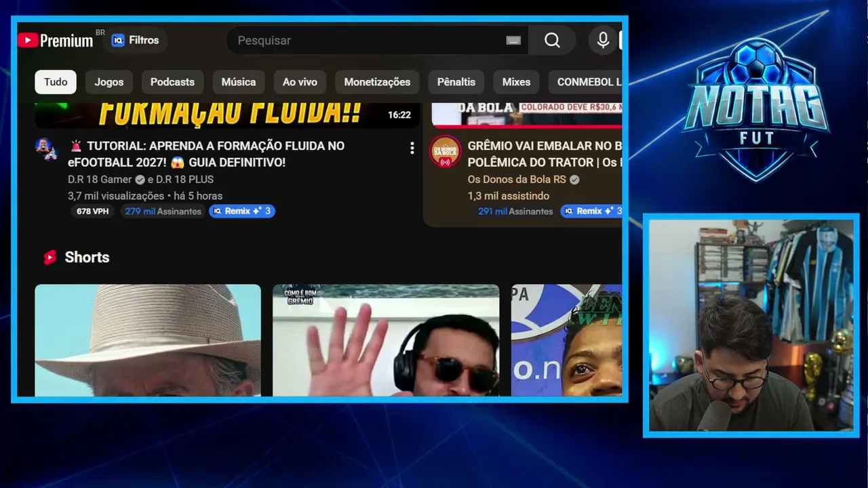Select the Jogos filter chip

[109, 82]
